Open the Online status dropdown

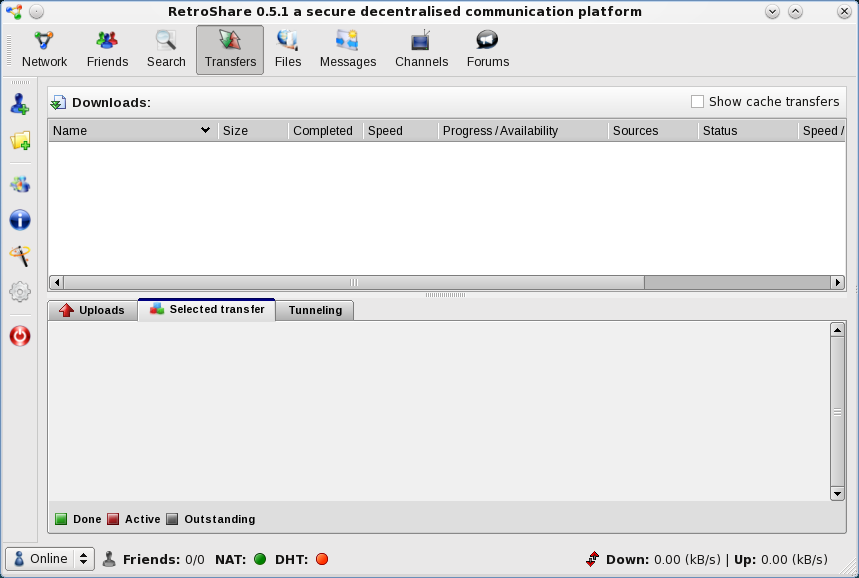click(x=50, y=559)
